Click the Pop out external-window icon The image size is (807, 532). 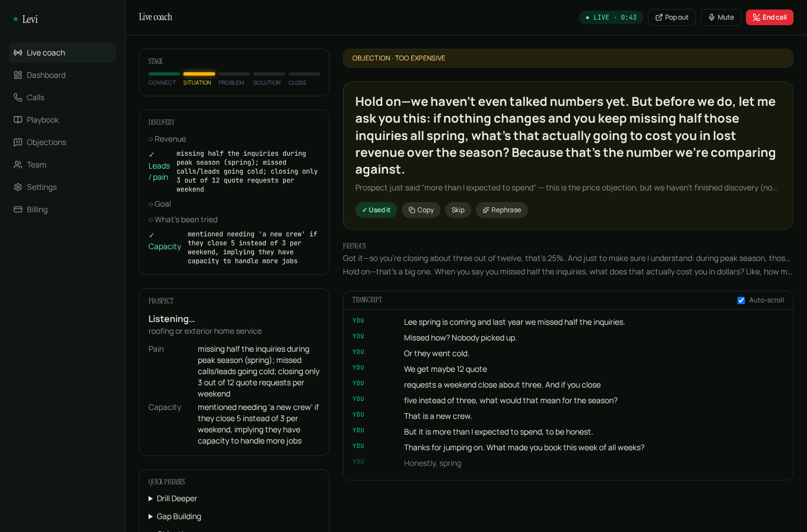[x=659, y=17]
